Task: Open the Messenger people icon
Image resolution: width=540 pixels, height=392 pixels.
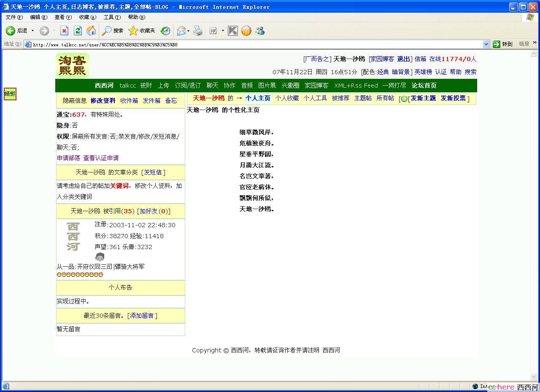Action: [x=260, y=31]
